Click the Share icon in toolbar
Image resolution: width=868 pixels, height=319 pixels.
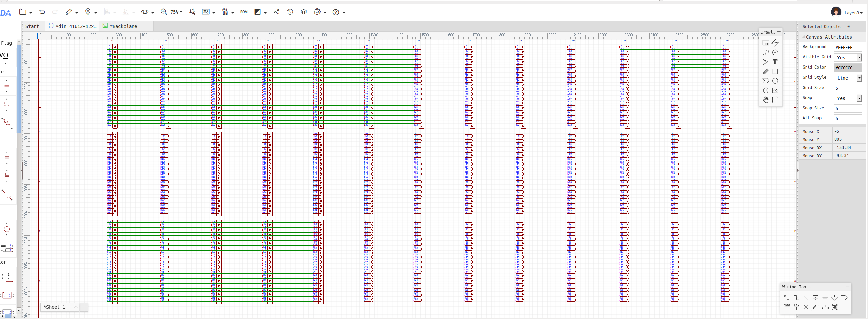point(276,12)
